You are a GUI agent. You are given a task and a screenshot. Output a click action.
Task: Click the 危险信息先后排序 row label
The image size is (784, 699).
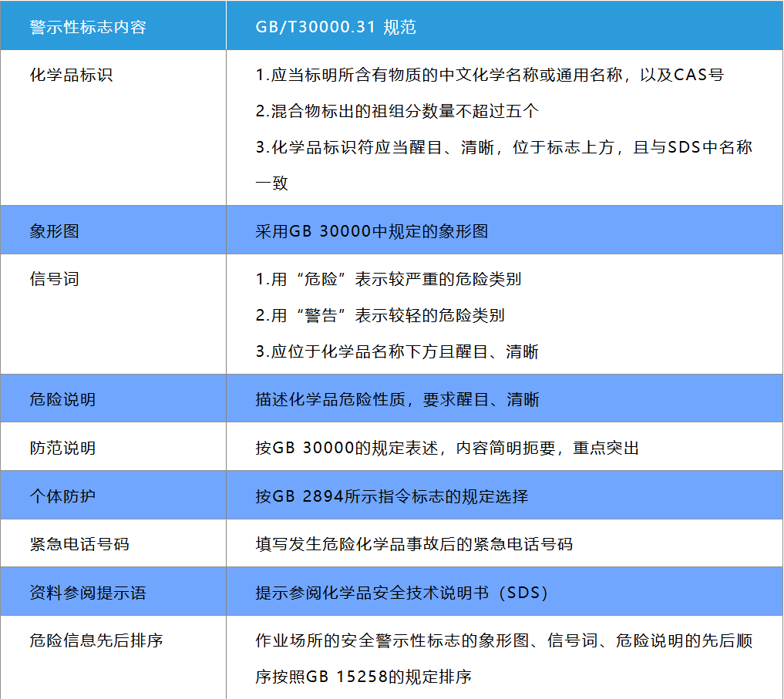point(96,640)
